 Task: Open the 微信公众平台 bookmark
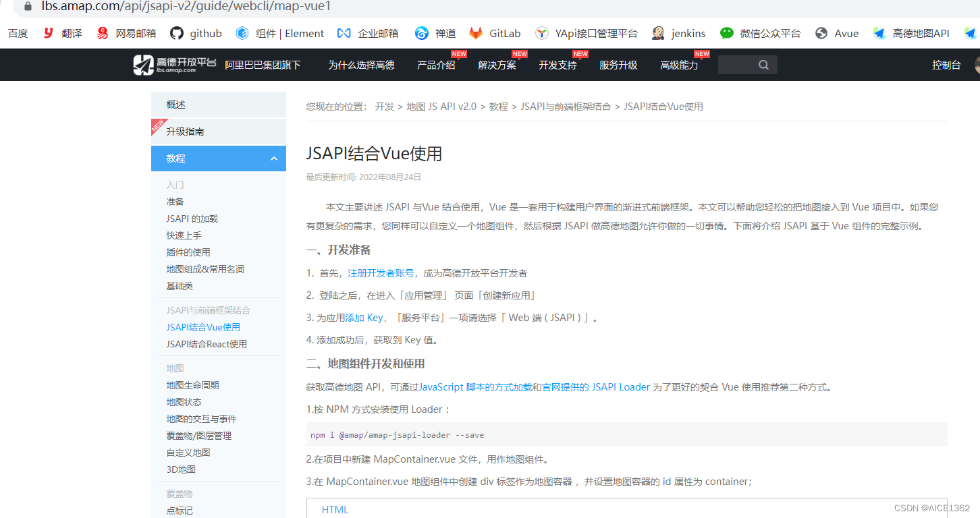767,32
